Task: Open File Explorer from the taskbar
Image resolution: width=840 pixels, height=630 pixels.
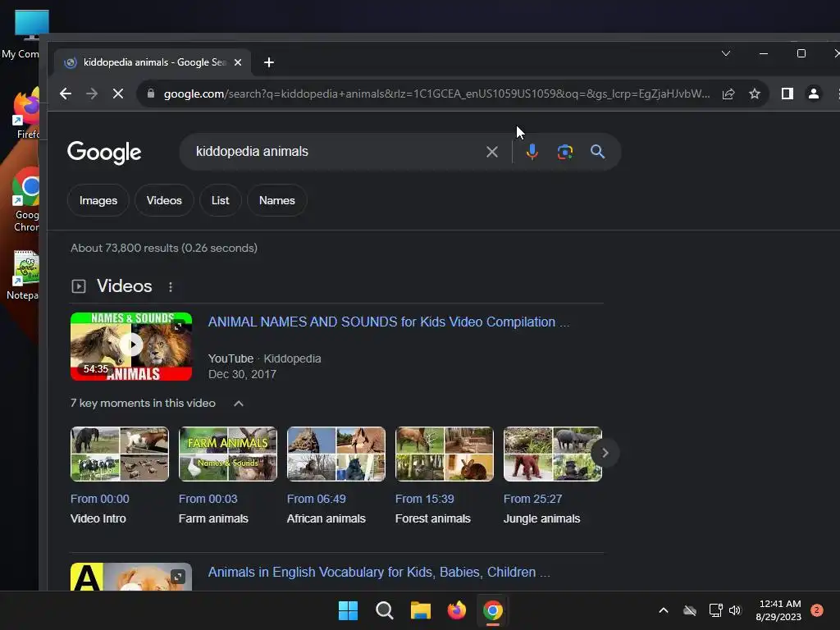Action: pos(421,610)
